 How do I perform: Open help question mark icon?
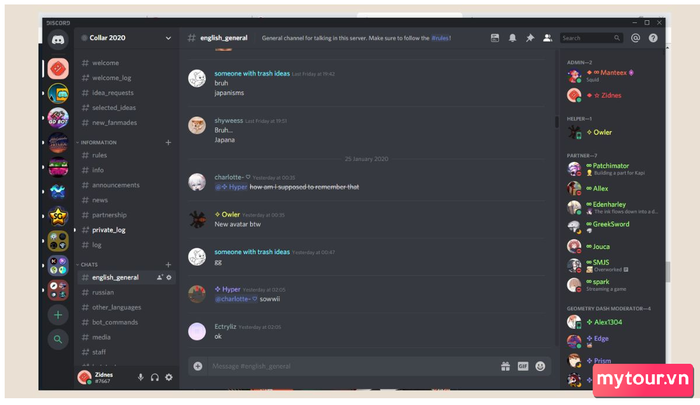tap(653, 38)
